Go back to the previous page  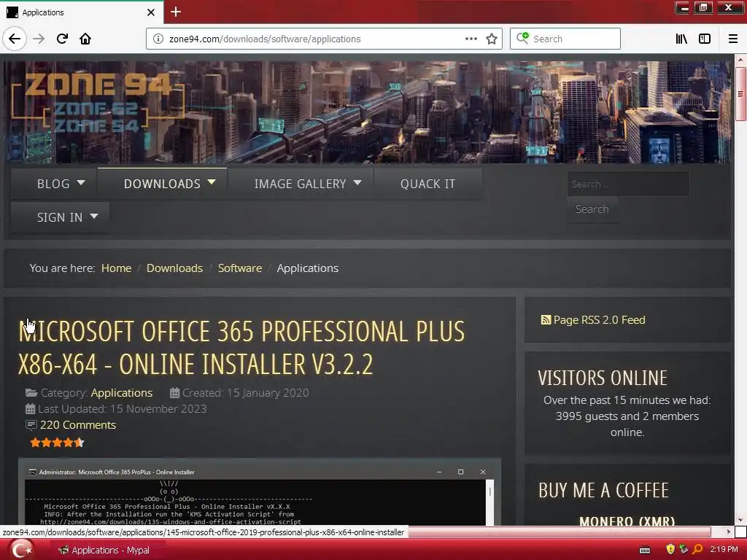[15, 39]
